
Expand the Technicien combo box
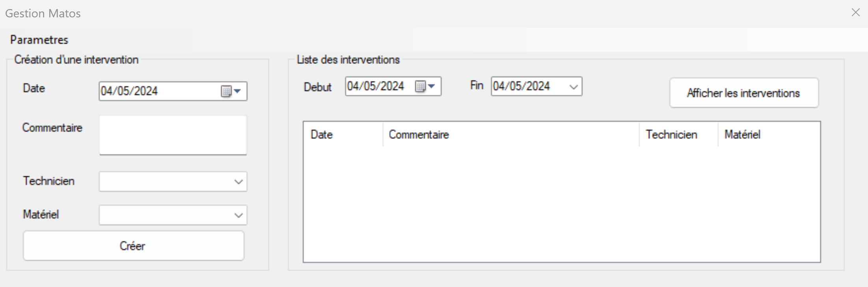pos(238,182)
